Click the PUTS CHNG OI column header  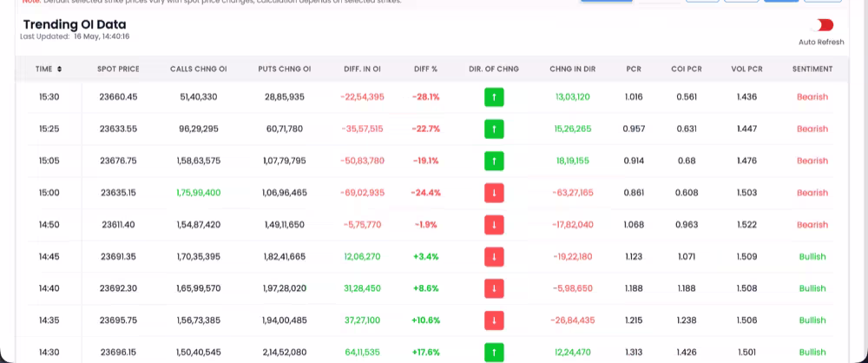pyautogui.click(x=285, y=69)
